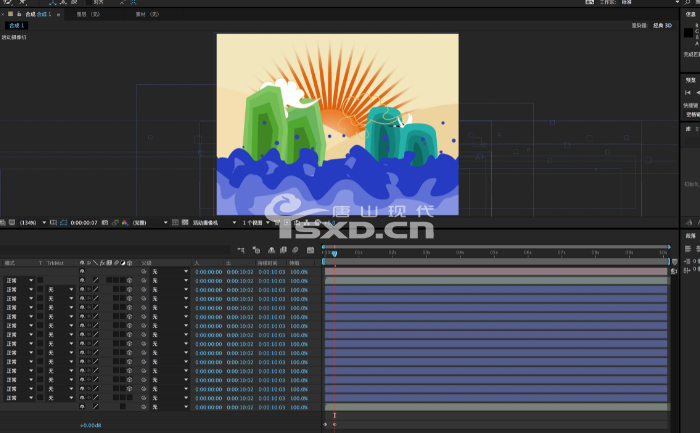Click the parent pick whip of the top layer
This screenshot has width=700, height=433.
144,271
